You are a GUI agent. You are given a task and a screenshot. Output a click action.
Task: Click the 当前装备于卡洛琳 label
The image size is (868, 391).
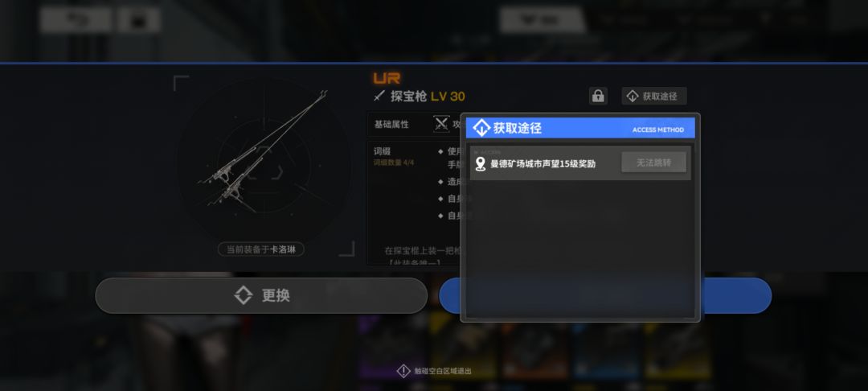tap(260, 249)
